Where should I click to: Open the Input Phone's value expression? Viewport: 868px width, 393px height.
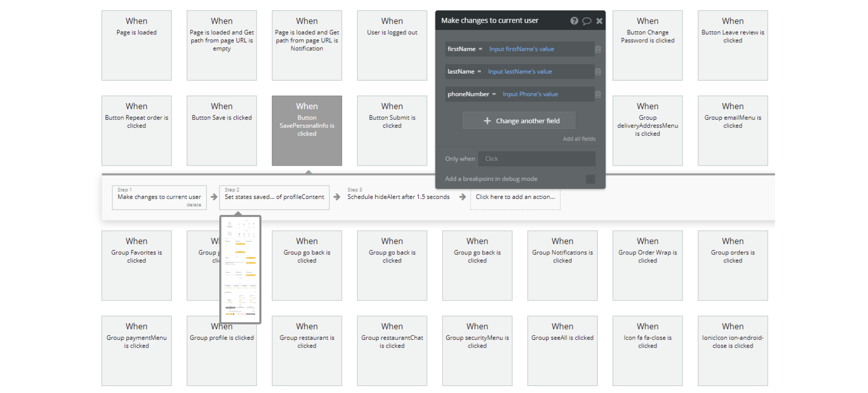pos(530,94)
